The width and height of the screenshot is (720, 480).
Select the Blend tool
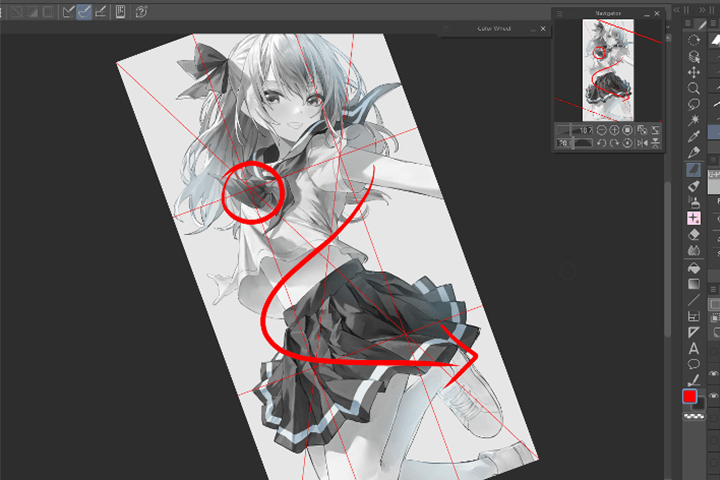(694, 250)
